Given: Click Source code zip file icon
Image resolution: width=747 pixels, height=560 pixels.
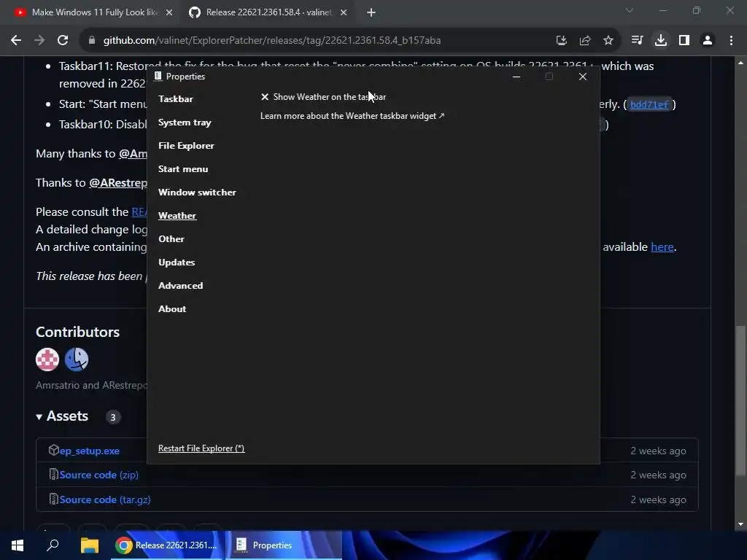Looking at the screenshot, I should pyautogui.click(x=54, y=474).
